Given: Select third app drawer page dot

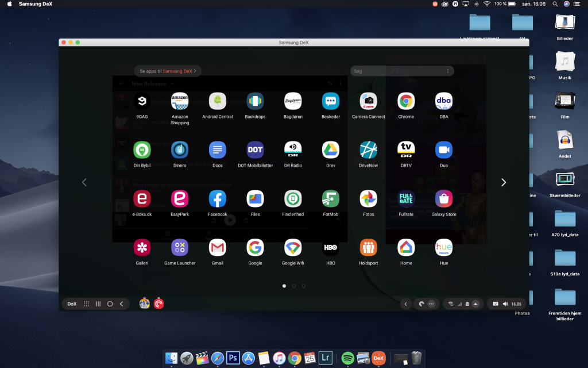Looking at the screenshot, I should coord(304,286).
